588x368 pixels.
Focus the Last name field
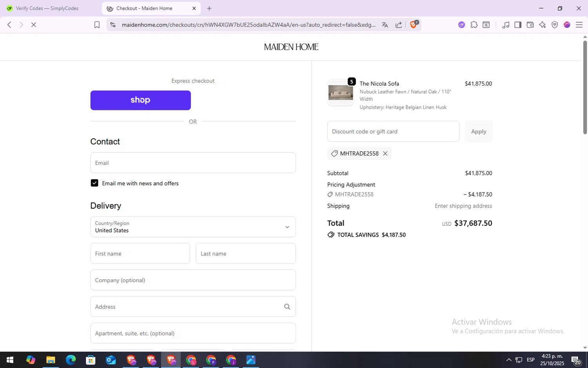246,253
